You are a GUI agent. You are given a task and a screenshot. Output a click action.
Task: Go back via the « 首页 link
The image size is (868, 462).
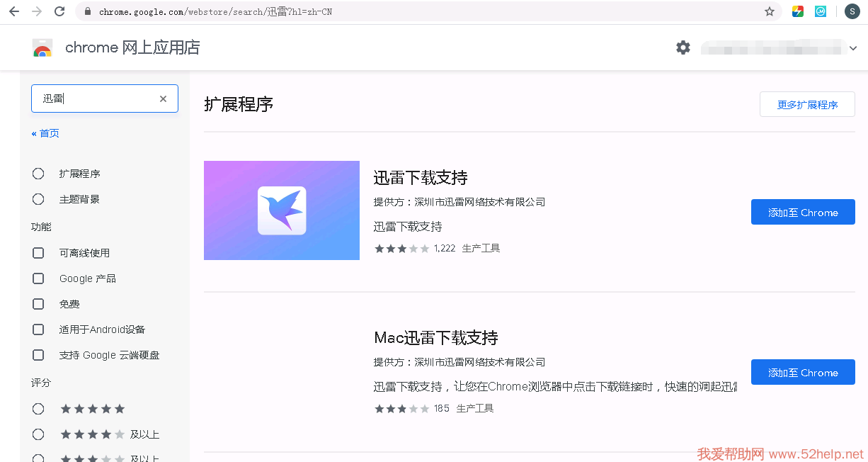pos(45,133)
